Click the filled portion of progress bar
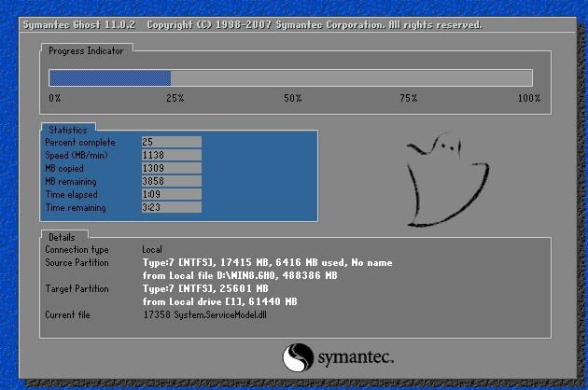This screenshot has height=390, width=588. [x=109, y=78]
